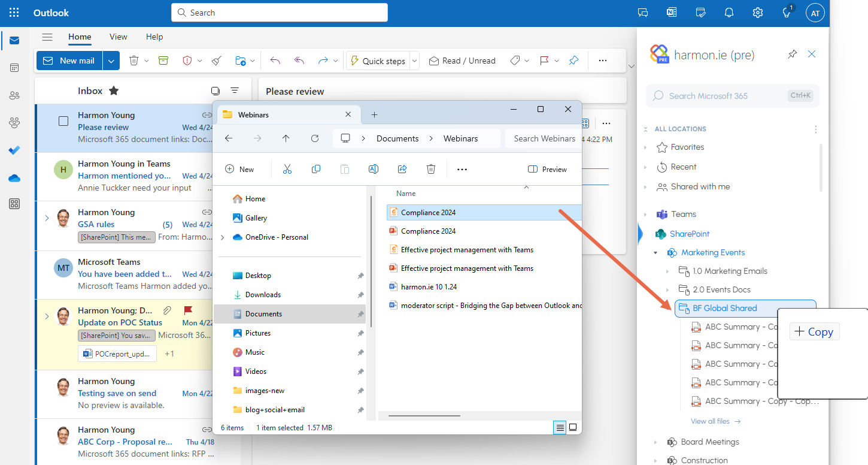
Task: Click the Rename icon in Explorer toolbar
Action: (374, 170)
